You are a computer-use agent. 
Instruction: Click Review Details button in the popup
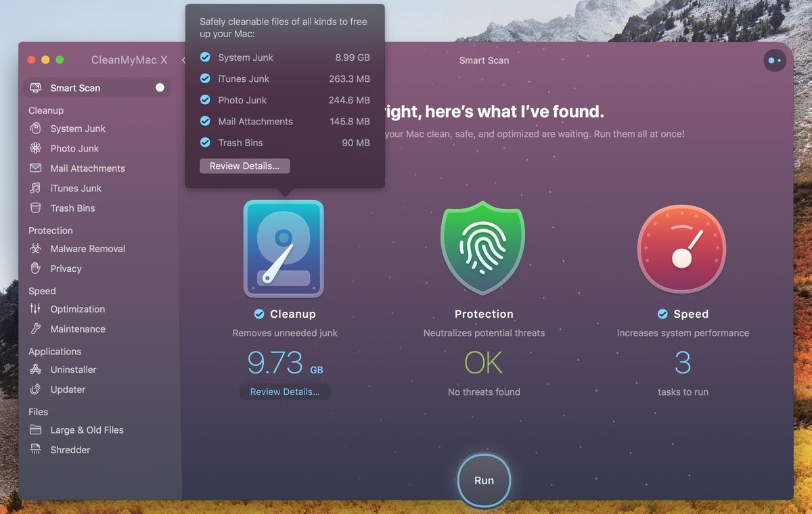[x=244, y=166]
